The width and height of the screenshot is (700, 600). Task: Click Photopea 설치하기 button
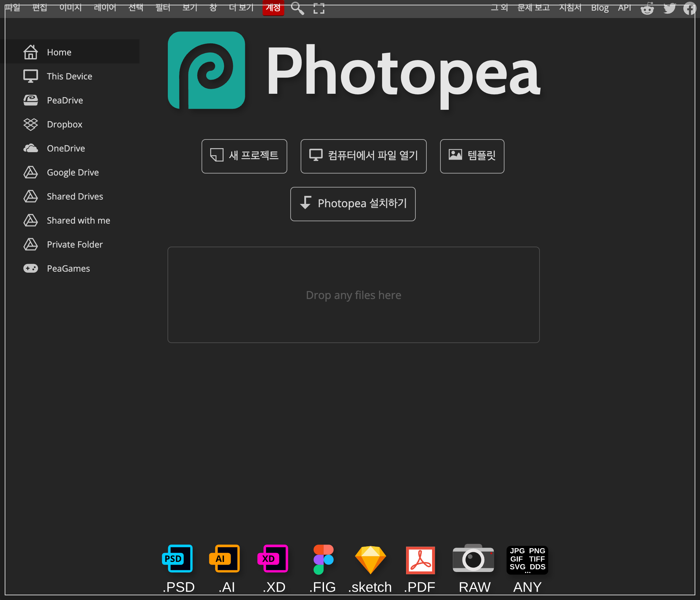pyautogui.click(x=353, y=204)
